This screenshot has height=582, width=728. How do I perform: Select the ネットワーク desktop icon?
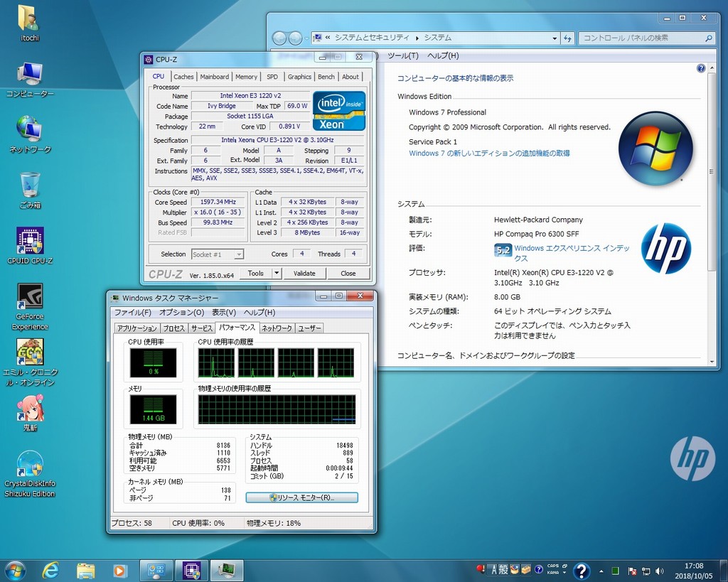(30, 134)
